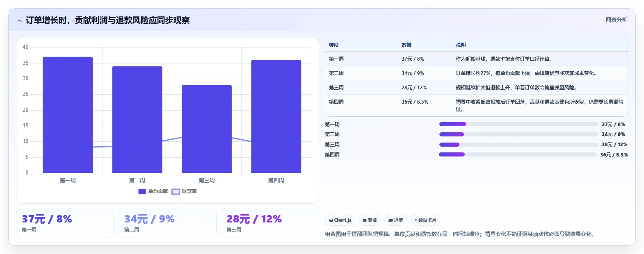This screenshot has width=644, height=254.
Task: Click the note 规模继续扩大但退款上升
Action: 517,88
